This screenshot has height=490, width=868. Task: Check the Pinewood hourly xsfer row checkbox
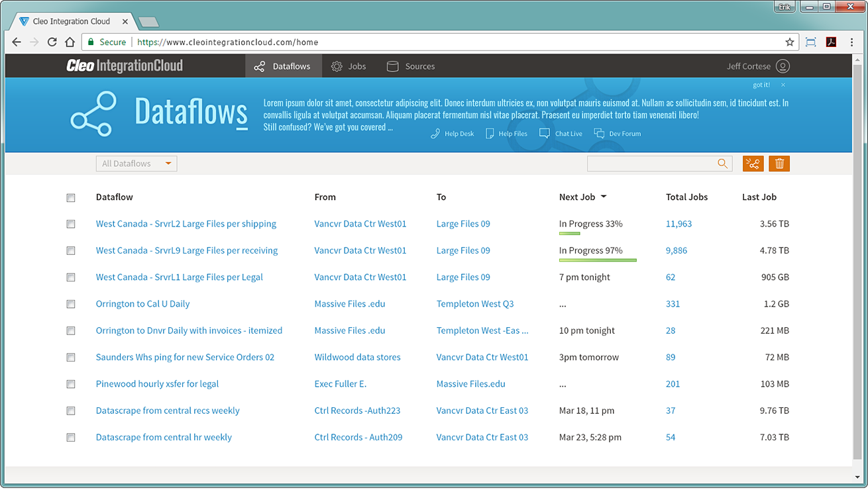tap(71, 384)
